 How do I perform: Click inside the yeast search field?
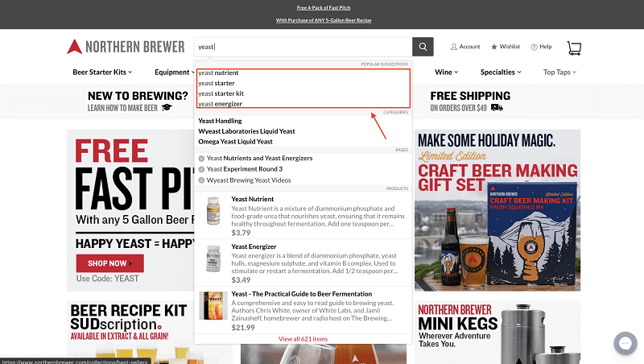pyautogui.click(x=303, y=47)
